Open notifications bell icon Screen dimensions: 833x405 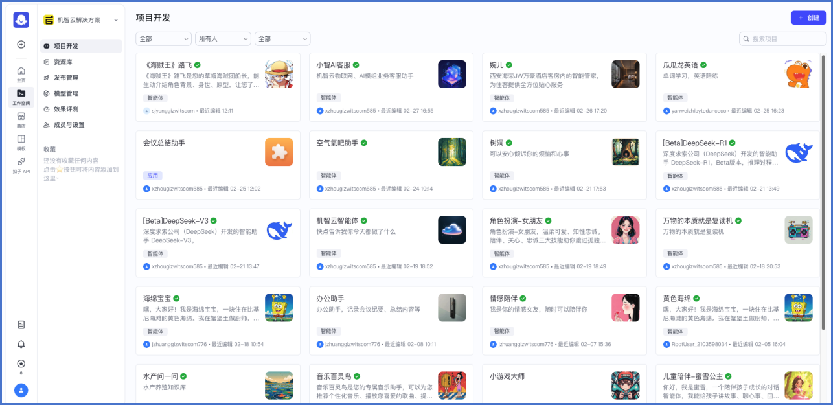(21, 344)
